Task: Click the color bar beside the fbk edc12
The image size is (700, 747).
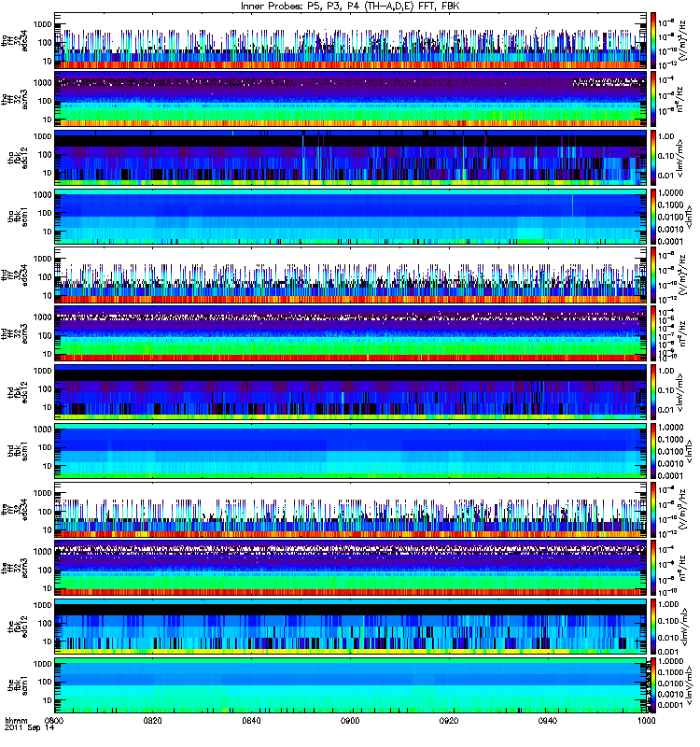Action: click(652, 627)
